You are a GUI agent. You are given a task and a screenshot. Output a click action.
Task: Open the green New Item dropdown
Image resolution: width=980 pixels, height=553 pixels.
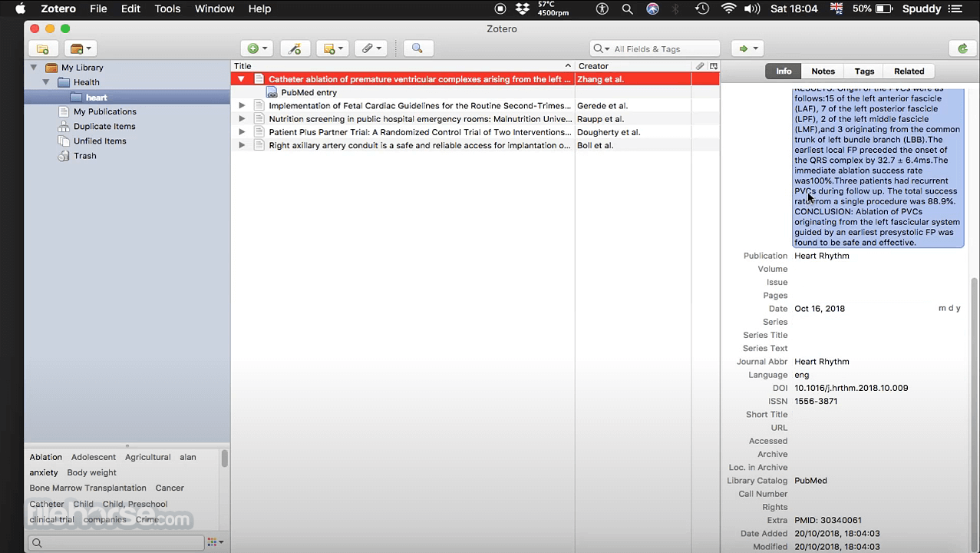pyautogui.click(x=257, y=48)
